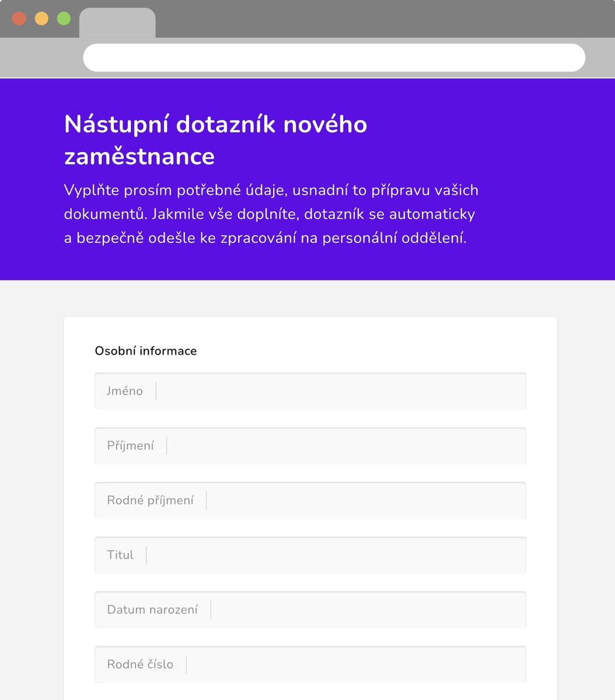Click the Titul field placeholder text
Image resolution: width=615 pixels, height=700 pixels.
[120, 555]
